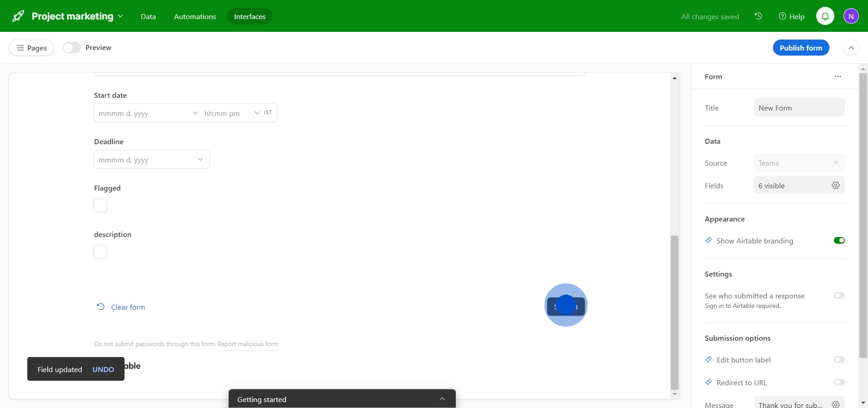The width and height of the screenshot is (868, 408).
Task: Click the rocket icon beside Project marketing
Action: pos(18,16)
